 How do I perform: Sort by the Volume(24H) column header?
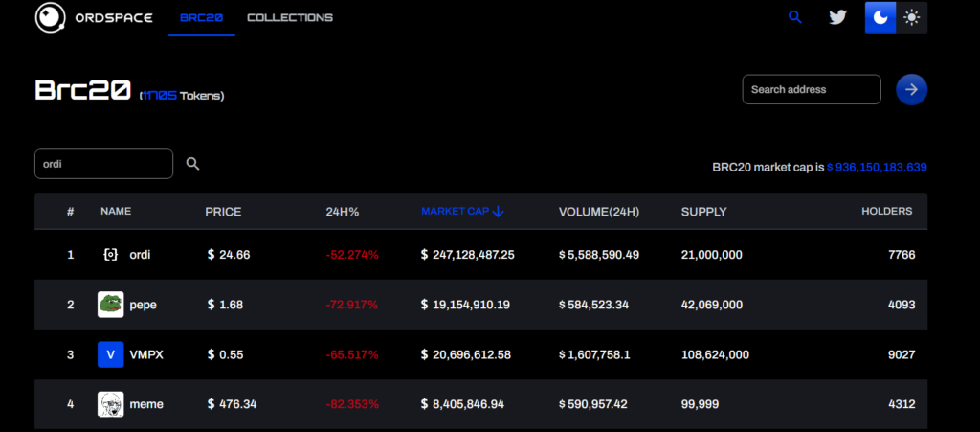coord(598,212)
